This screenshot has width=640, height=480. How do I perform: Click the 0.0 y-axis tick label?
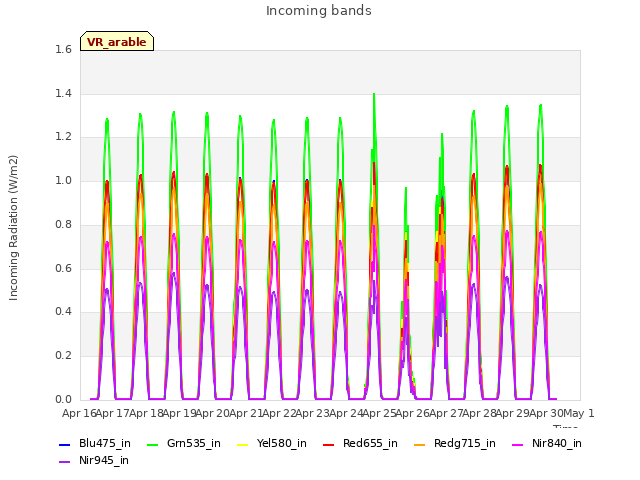tap(63, 399)
